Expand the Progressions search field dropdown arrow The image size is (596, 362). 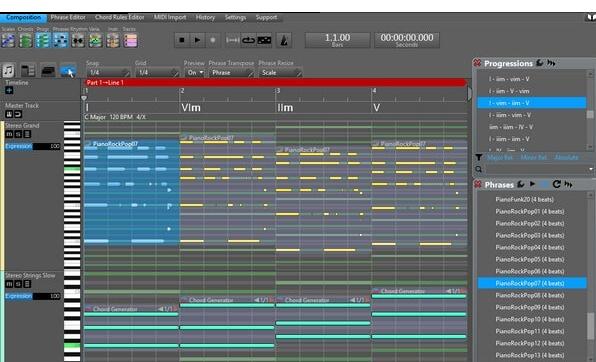click(x=590, y=169)
